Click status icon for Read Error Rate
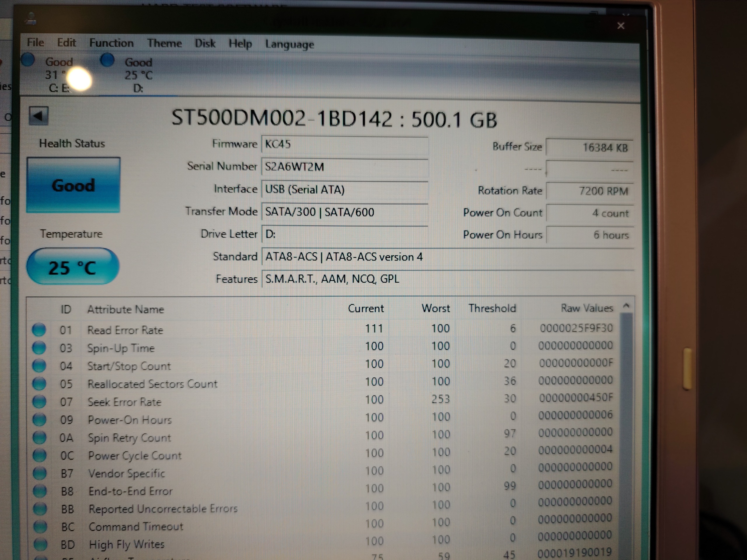Screen dimensions: 747x560 [x=39, y=330]
